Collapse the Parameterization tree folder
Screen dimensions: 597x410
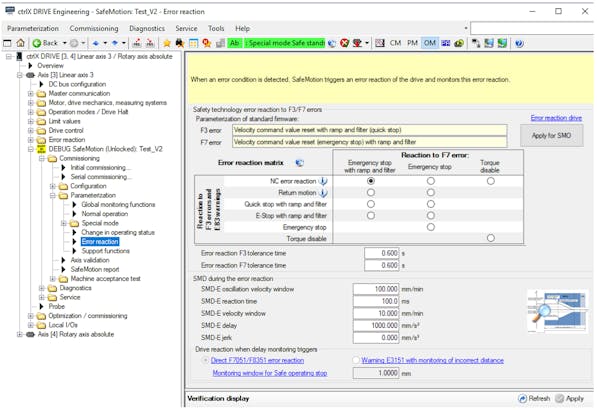pos(53,195)
